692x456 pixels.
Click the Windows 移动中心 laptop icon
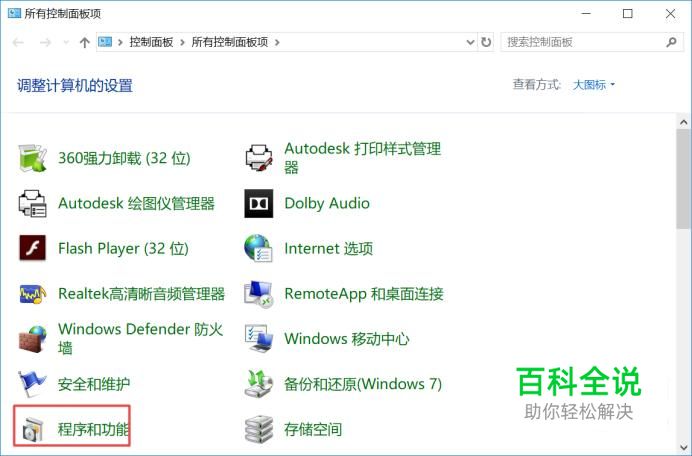[259, 339]
